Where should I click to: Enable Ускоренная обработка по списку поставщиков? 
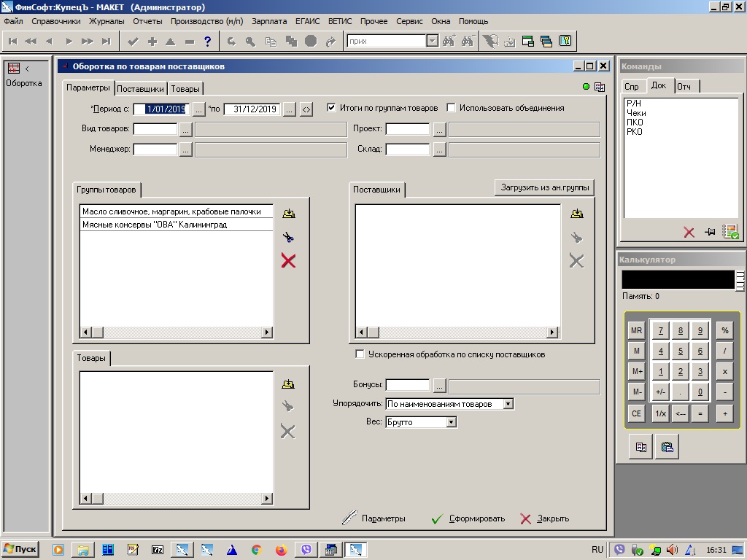click(360, 354)
